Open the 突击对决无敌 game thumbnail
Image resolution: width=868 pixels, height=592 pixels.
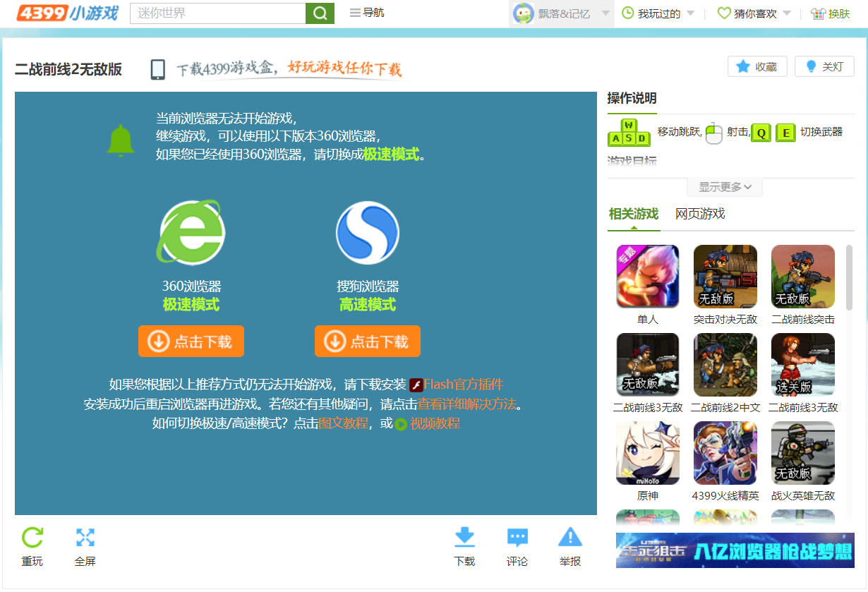[x=725, y=277]
